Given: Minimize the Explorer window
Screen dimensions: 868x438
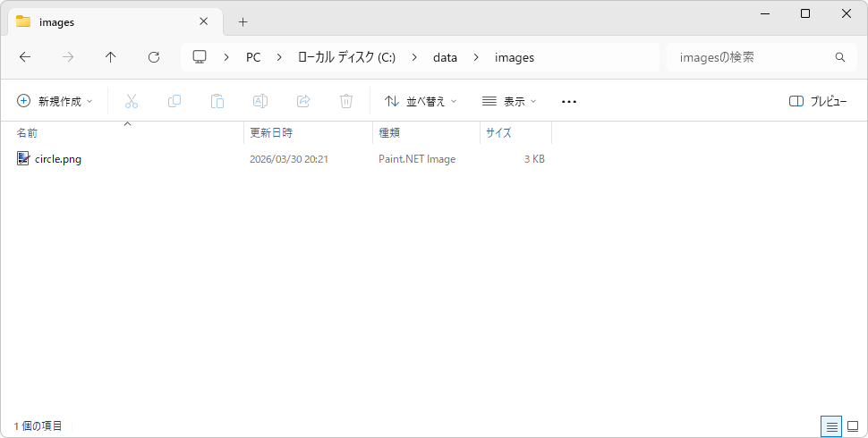Looking at the screenshot, I should 765,13.
